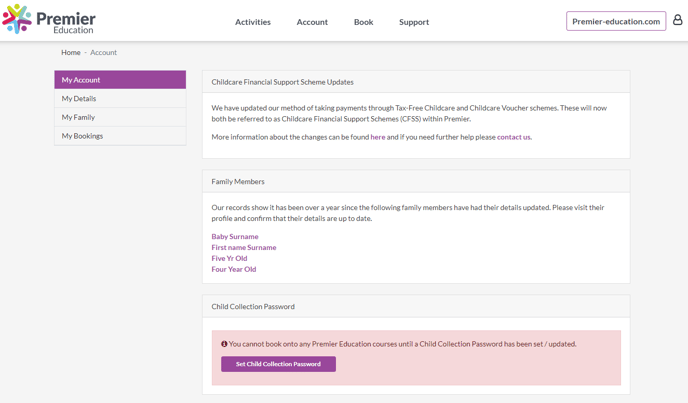688x403 pixels.
Task: Go to Home breadcrumb
Action: tap(71, 52)
